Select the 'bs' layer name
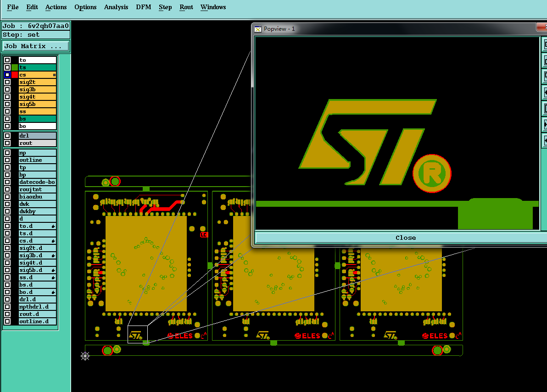Screen dimensions: 547x392 37,118
